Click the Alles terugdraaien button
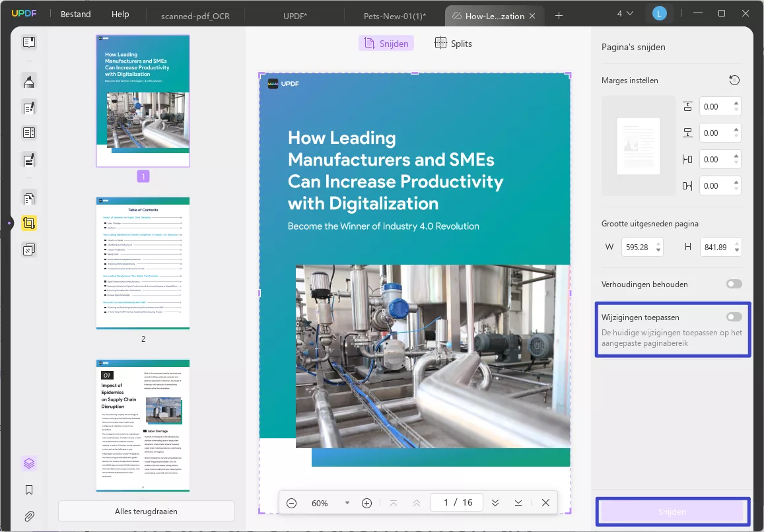Image resolution: width=764 pixels, height=532 pixels. 147,511
